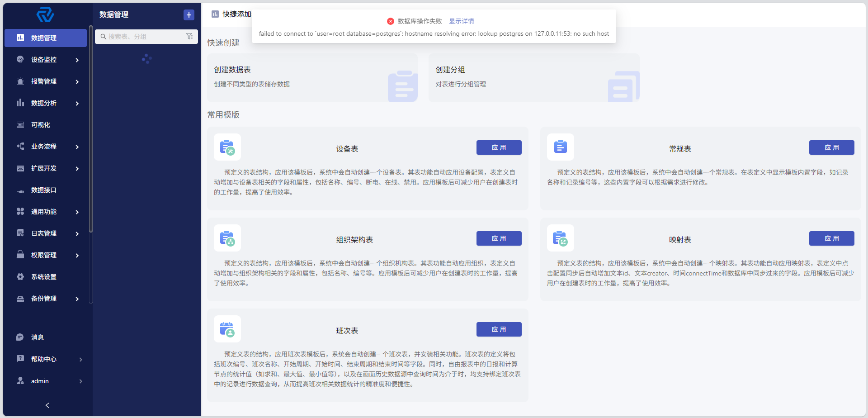Image resolution: width=868 pixels, height=418 pixels.
Task: Click the 备份管理 drive icon
Action: (x=20, y=299)
